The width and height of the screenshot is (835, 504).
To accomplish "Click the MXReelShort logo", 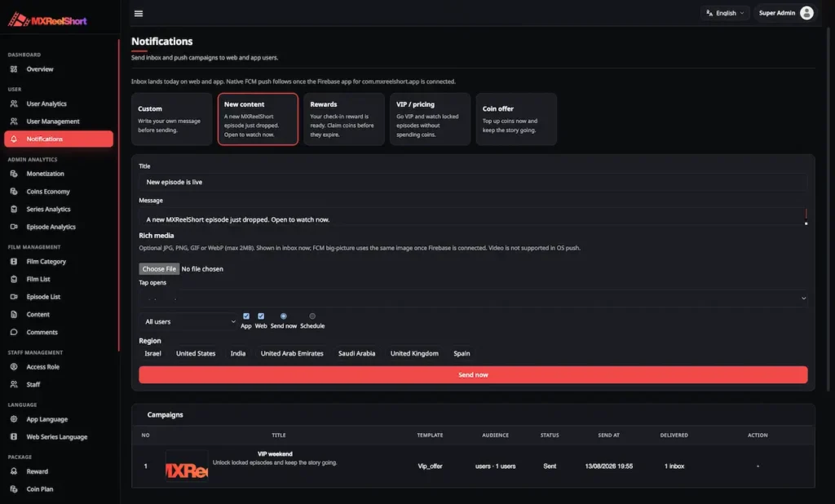I will tap(47, 20).
